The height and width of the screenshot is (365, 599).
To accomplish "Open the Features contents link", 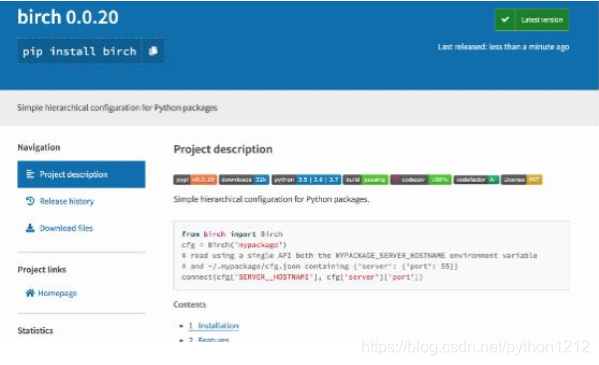I will tap(209, 339).
